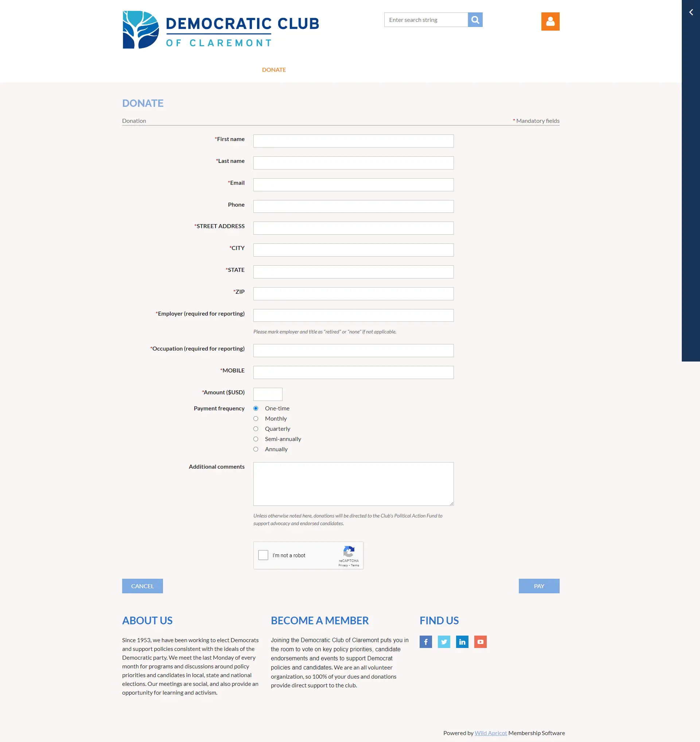The image size is (700, 742).
Task: Click the search magnifier icon
Action: tap(475, 19)
